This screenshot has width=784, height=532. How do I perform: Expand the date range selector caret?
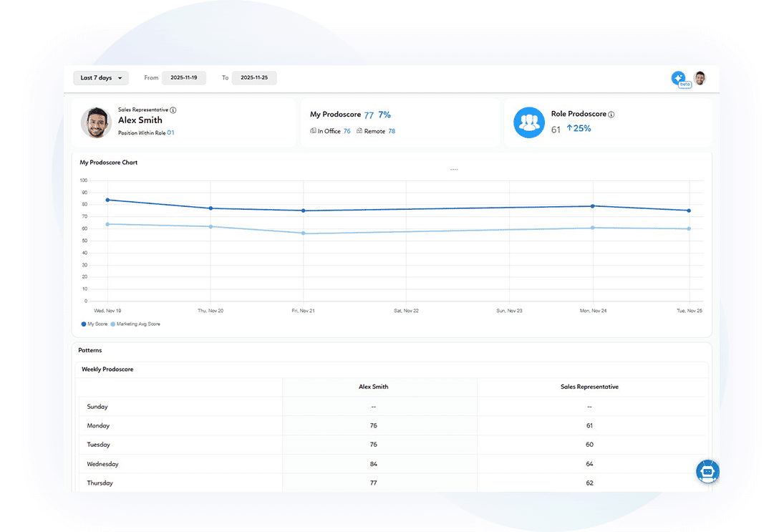(x=119, y=77)
